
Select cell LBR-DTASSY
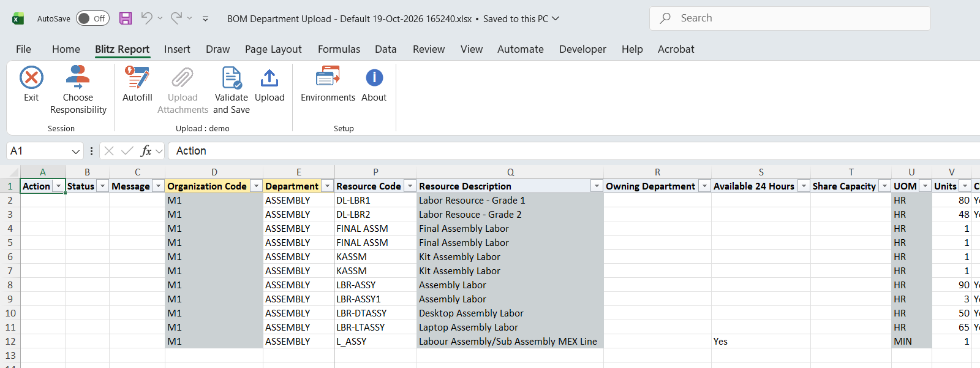(375, 313)
